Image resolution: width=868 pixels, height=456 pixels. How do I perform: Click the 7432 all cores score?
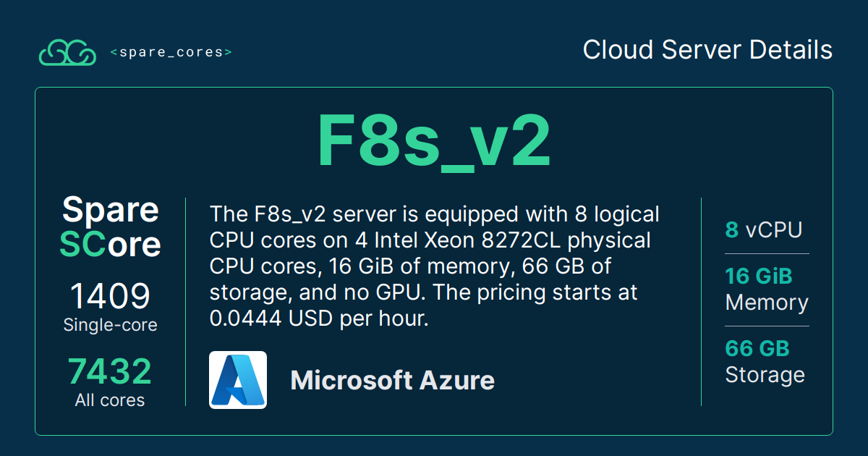(x=110, y=371)
